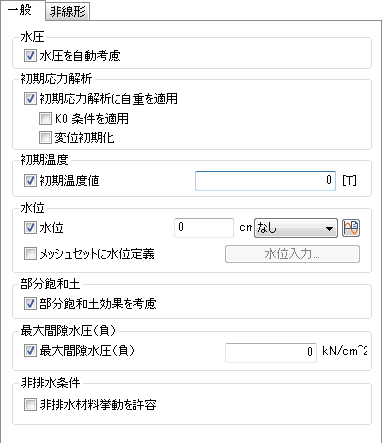Toggle 部分飽和土効果を考慮 checkbox

(x=30, y=304)
